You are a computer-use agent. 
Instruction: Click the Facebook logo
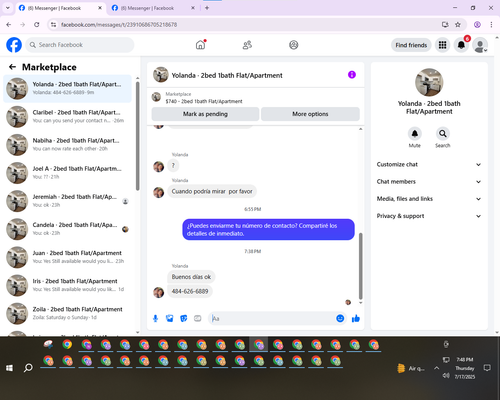[x=14, y=45]
